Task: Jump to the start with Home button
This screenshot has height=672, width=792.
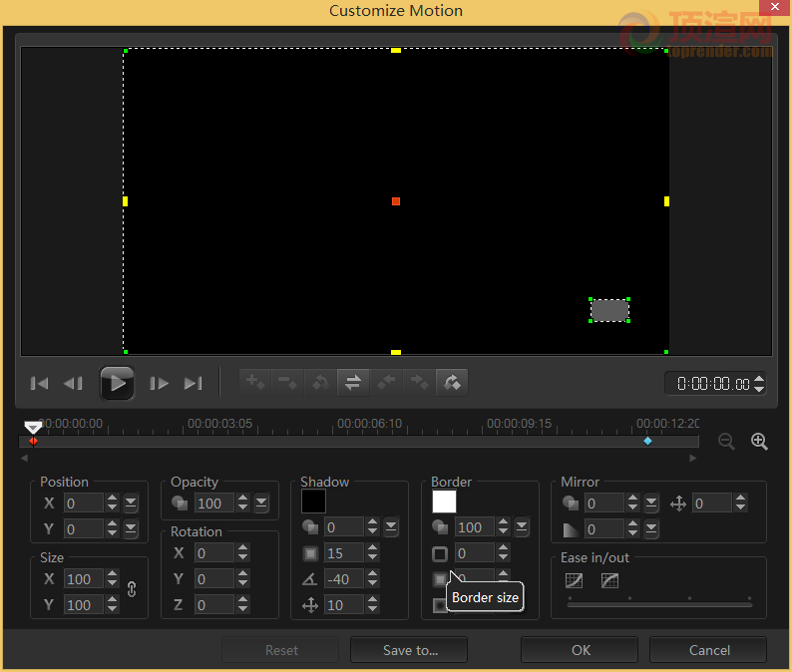Action: (39, 384)
